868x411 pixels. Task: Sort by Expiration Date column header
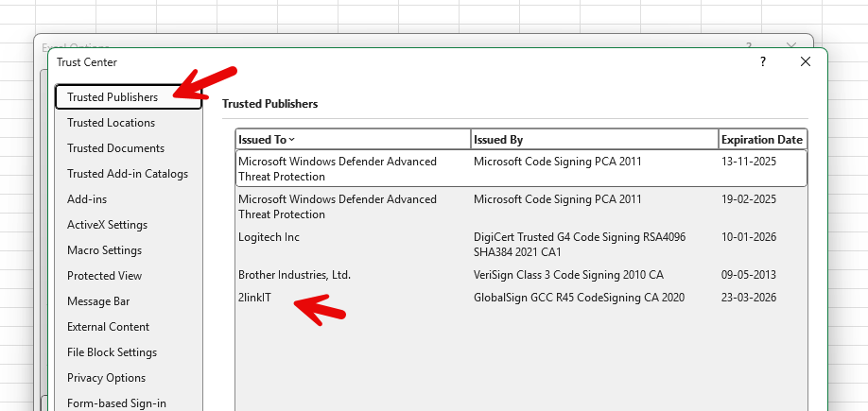(x=761, y=140)
